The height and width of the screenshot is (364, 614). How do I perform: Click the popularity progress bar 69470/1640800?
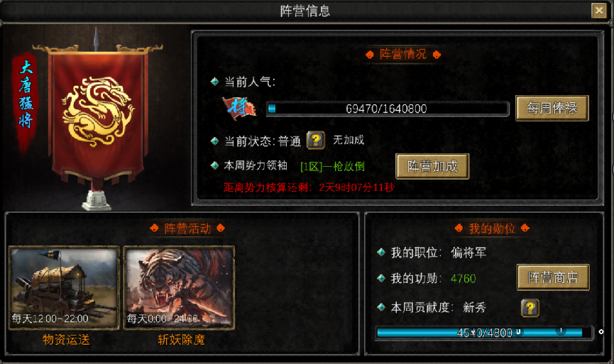[x=388, y=109]
